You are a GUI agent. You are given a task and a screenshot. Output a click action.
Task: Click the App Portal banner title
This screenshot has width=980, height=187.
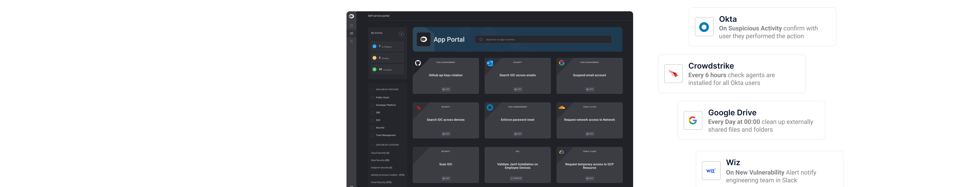coord(449,40)
